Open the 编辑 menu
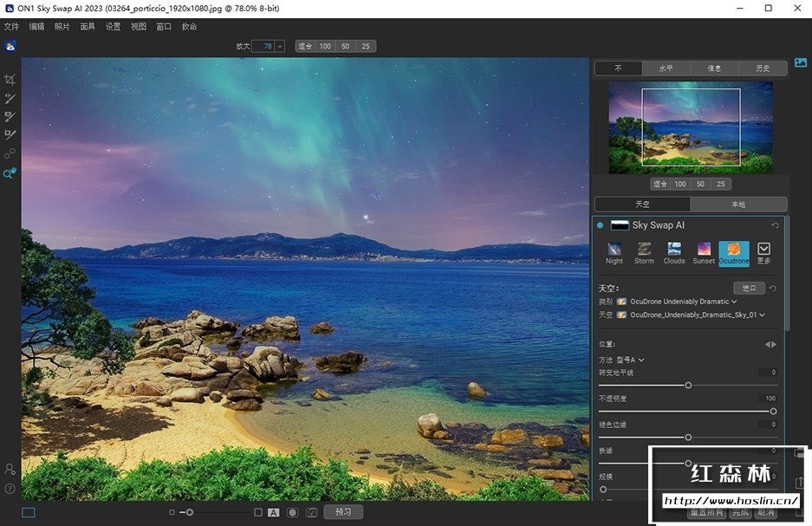812x526 pixels. tap(36, 27)
